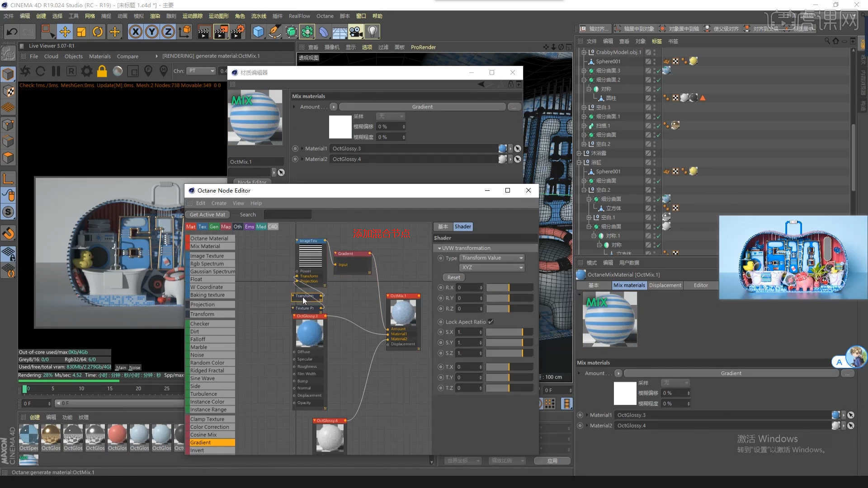The image size is (868, 488).
Task: Select the Rotate tool icon
Action: pos(98,32)
